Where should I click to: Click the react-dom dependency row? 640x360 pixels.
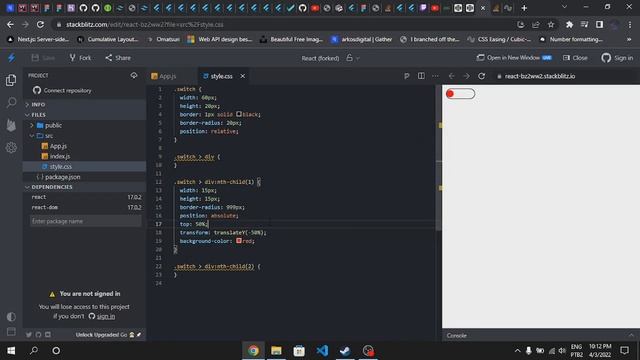(86, 207)
